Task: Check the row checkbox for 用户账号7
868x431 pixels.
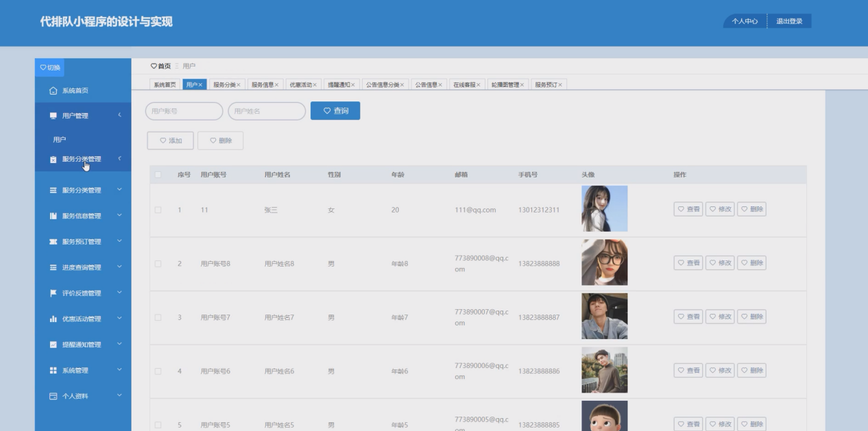Action: pyautogui.click(x=158, y=317)
